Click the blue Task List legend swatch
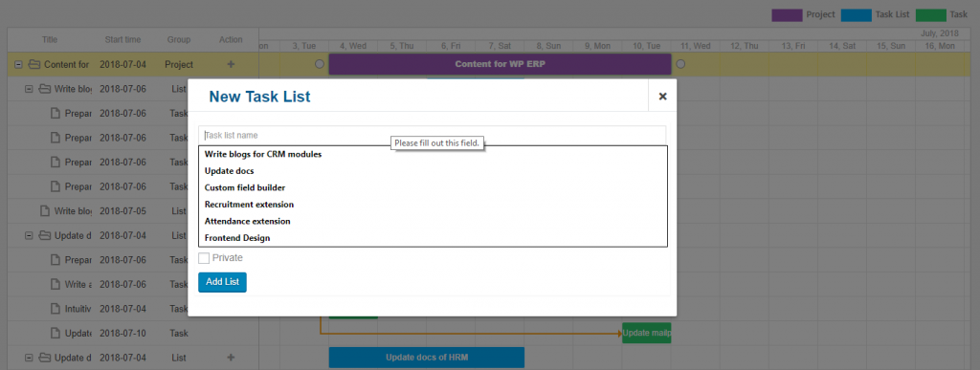 857,15
